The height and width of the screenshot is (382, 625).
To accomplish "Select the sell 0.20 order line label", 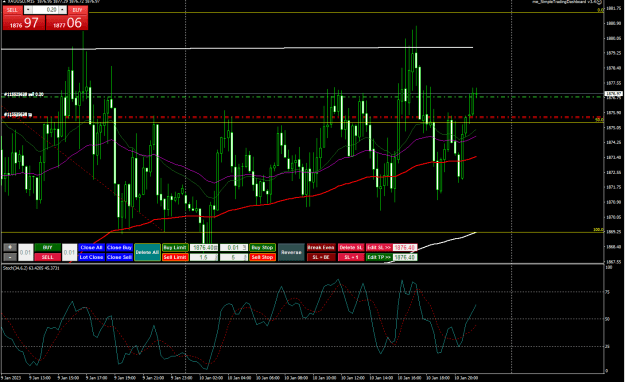I will coord(24,95).
